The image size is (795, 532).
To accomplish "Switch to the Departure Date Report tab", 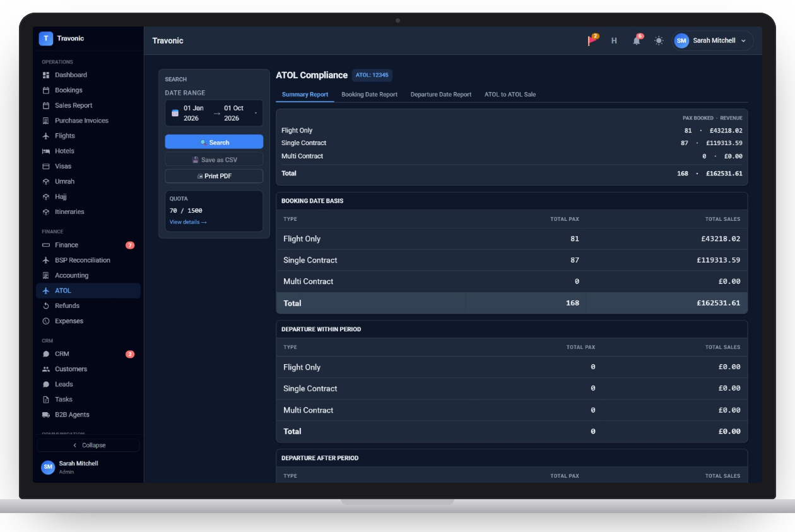I will (441, 95).
